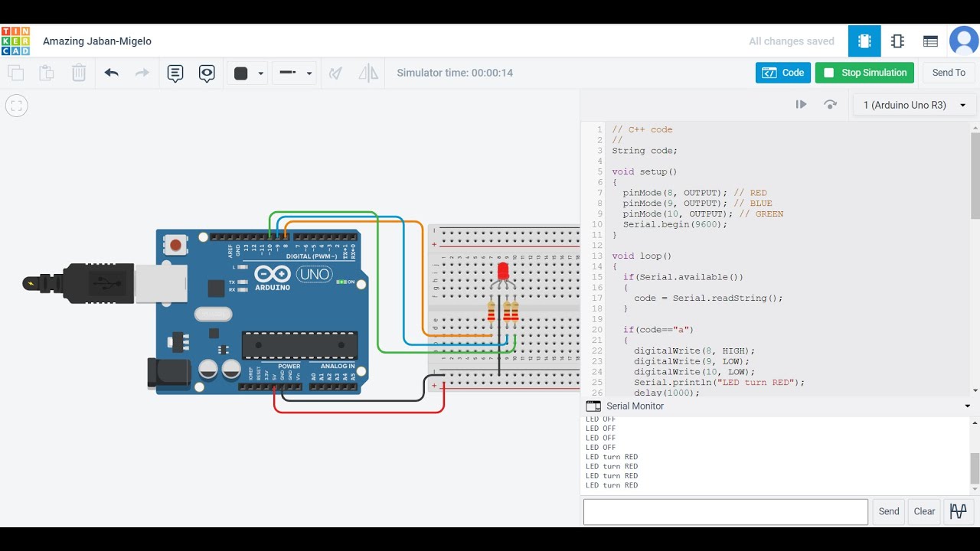Open the wire color dropdown

[x=261, y=73]
